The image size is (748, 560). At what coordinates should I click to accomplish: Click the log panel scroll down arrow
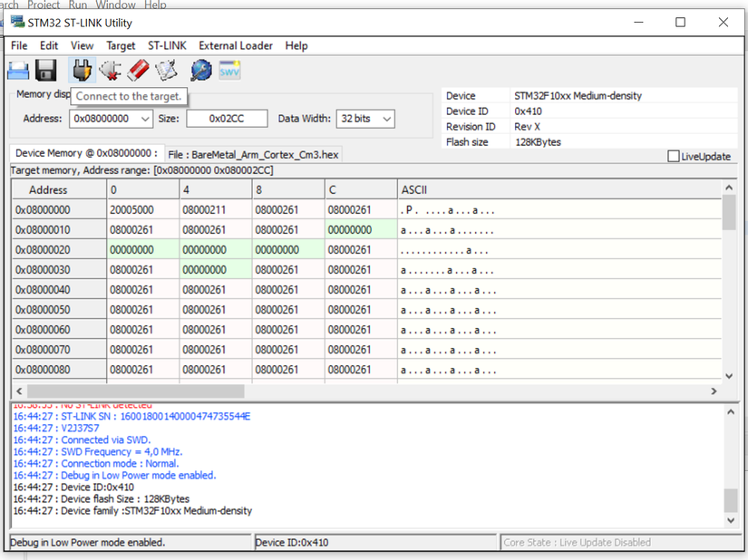click(x=731, y=520)
